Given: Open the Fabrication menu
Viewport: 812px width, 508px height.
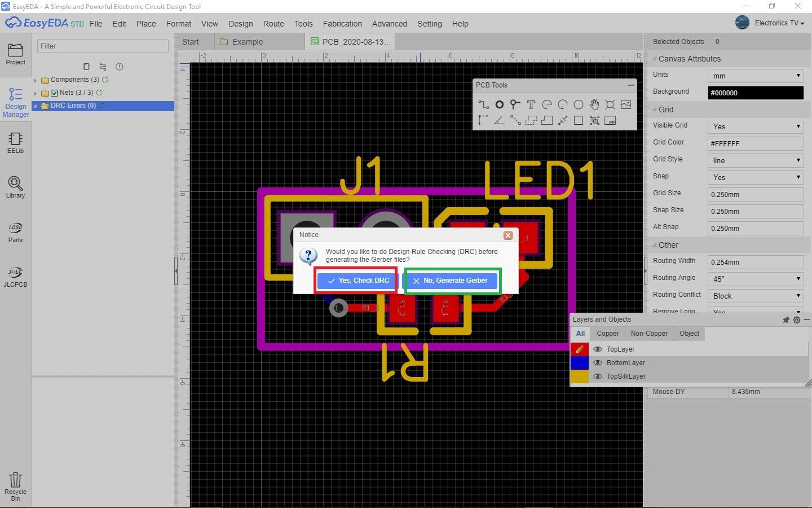Looking at the screenshot, I should point(342,24).
